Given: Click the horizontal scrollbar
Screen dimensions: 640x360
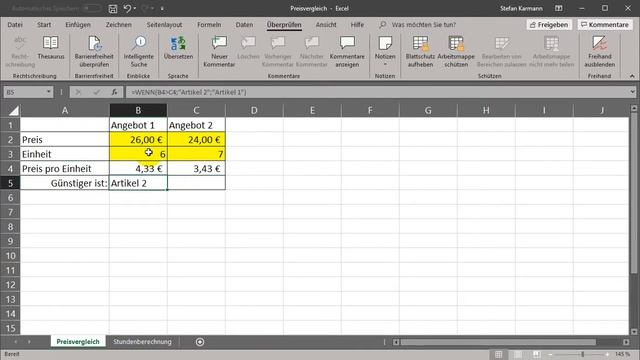Looking at the screenshot, I should (x=498, y=342).
